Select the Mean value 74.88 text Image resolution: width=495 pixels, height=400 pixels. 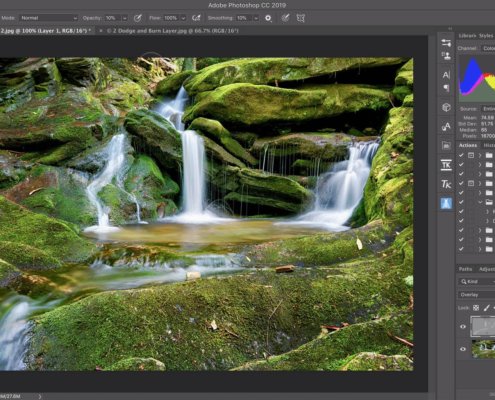coord(487,118)
